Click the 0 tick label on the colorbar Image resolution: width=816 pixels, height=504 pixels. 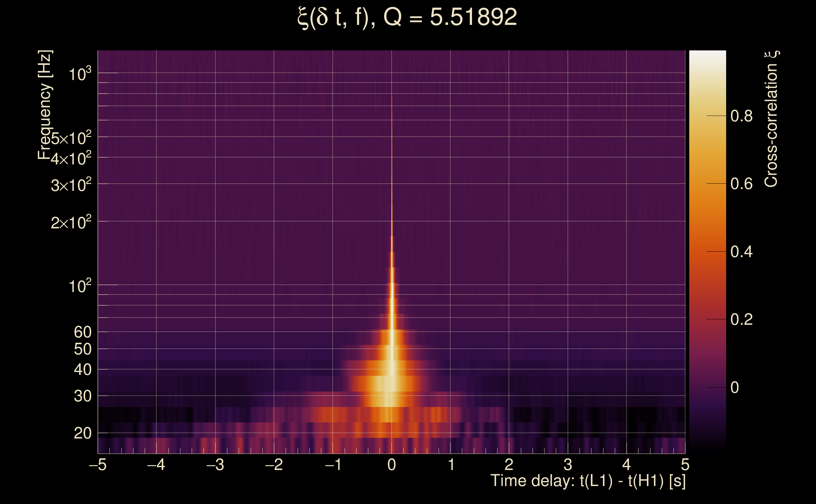point(735,387)
